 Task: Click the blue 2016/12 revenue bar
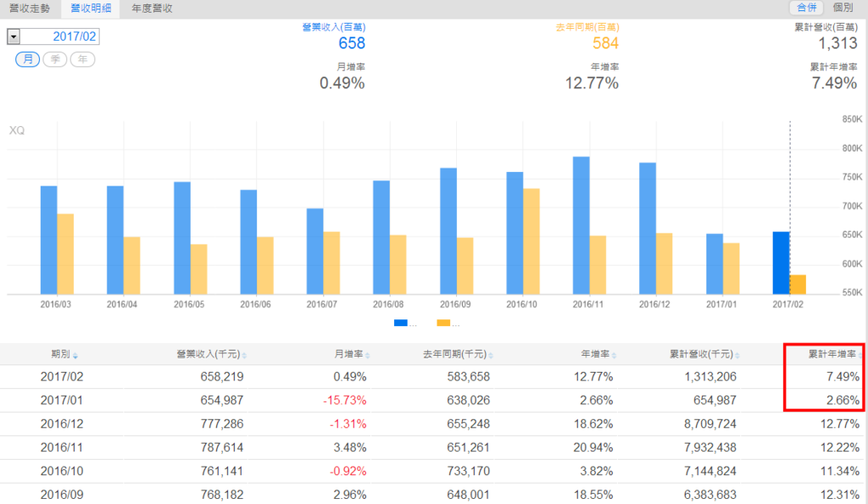(x=648, y=229)
